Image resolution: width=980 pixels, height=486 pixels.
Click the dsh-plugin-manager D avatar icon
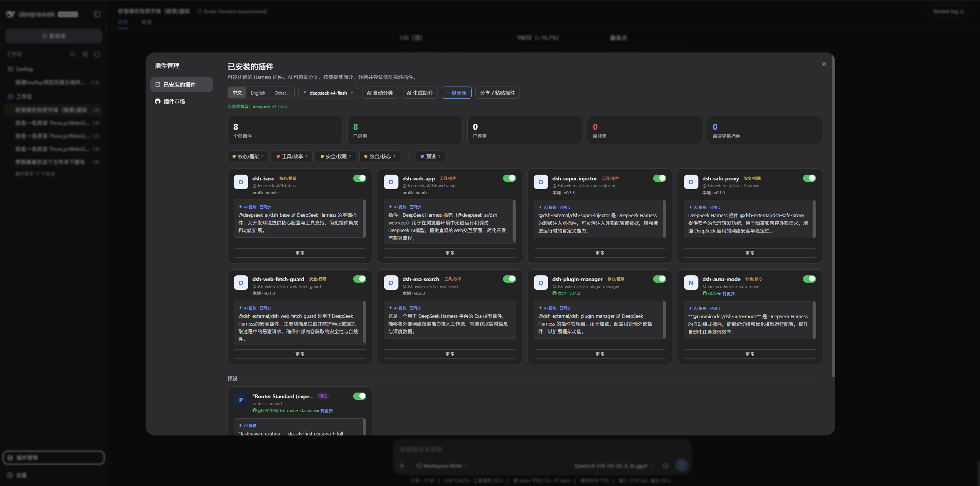541,283
